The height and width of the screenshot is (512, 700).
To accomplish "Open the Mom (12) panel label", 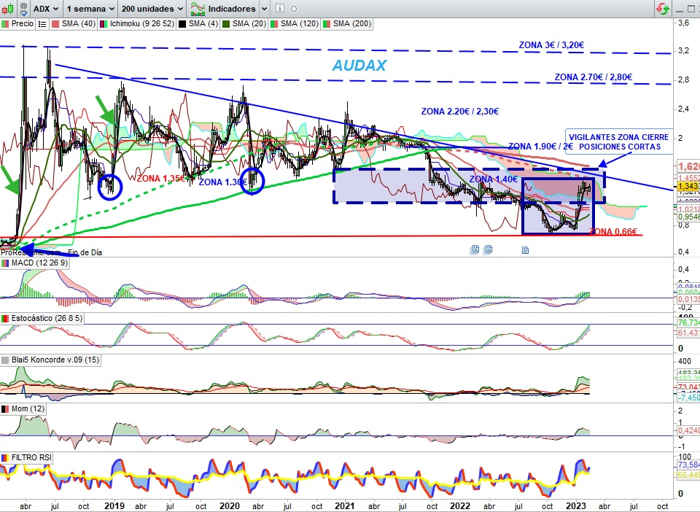I will [28, 409].
